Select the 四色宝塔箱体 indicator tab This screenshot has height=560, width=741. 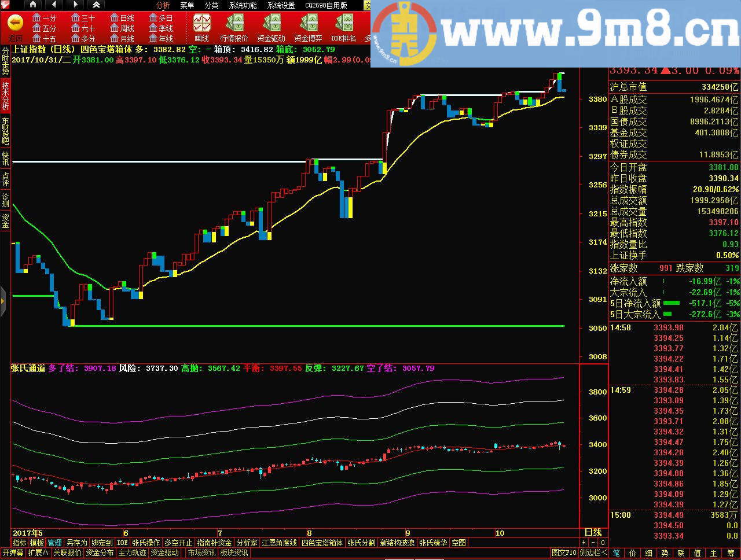pos(322,543)
